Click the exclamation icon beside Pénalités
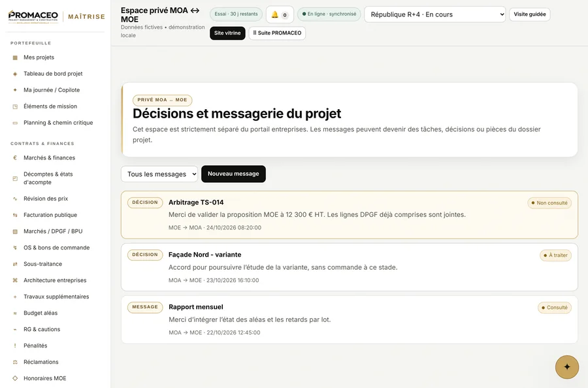 click(15, 346)
